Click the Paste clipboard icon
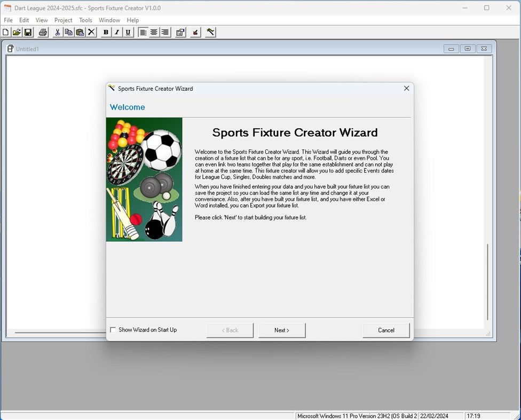Image resolution: width=521 pixels, height=420 pixels. [80, 32]
